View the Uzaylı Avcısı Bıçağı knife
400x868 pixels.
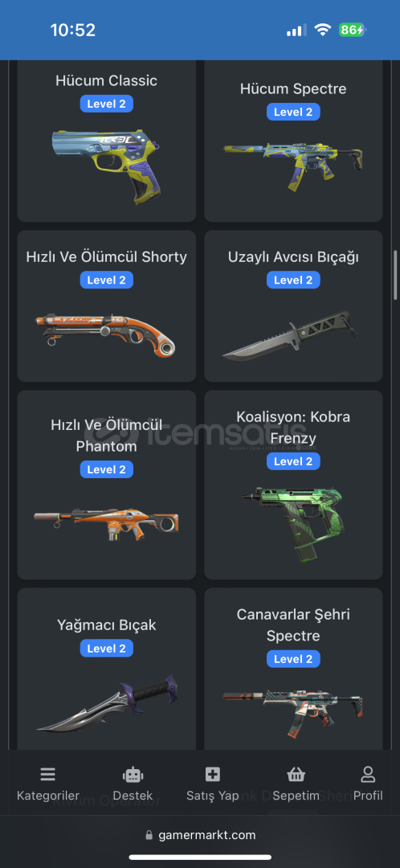290,335
